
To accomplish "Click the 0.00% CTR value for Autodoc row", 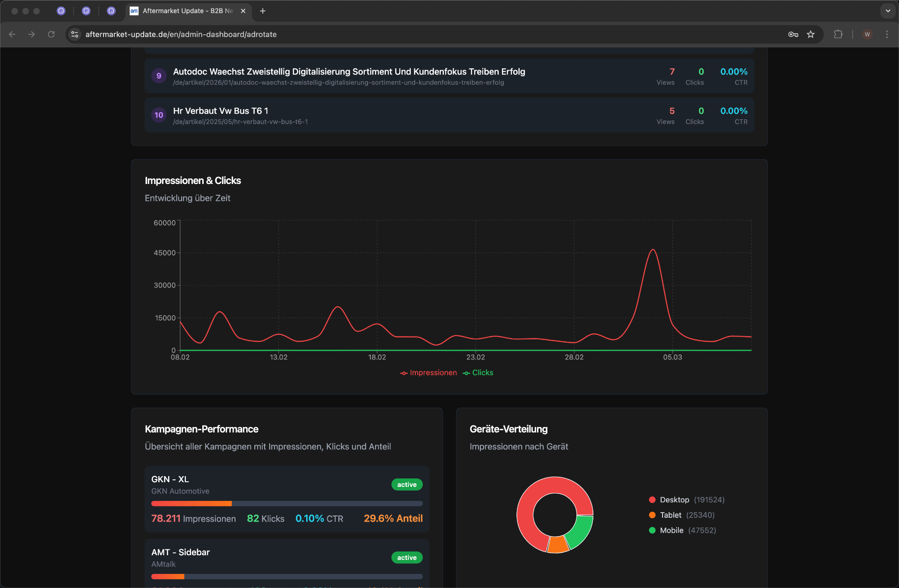I will pyautogui.click(x=734, y=72).
